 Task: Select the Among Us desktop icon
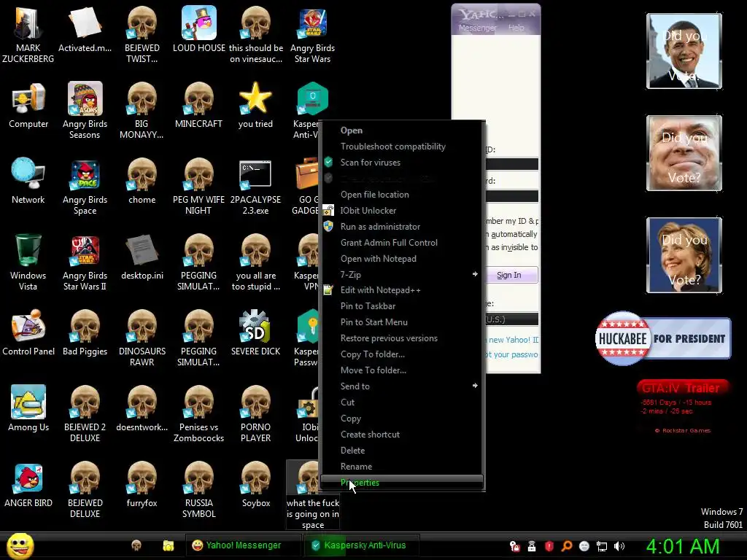(x=28, y=408)
